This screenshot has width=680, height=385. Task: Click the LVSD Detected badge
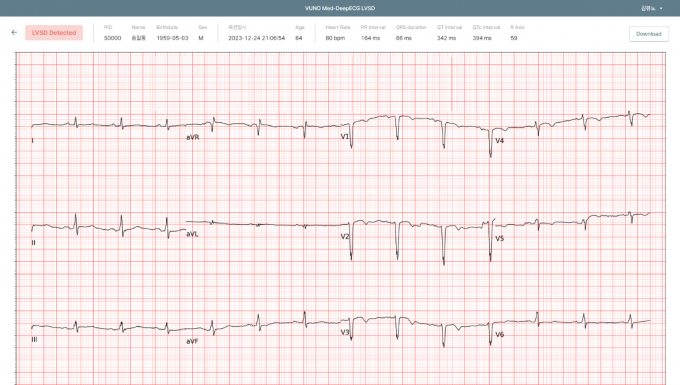[x=54, y=33]
